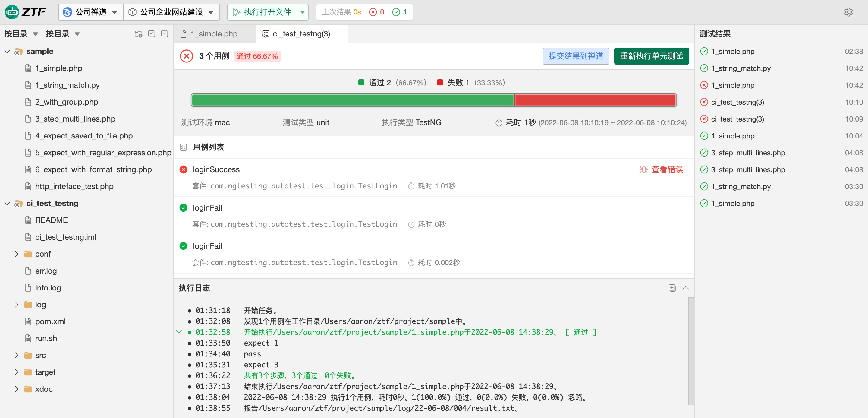This screenshot has width=868, height=418.
Task: Click the green play icon for 执行打开文件
Action: click(236, 12)
